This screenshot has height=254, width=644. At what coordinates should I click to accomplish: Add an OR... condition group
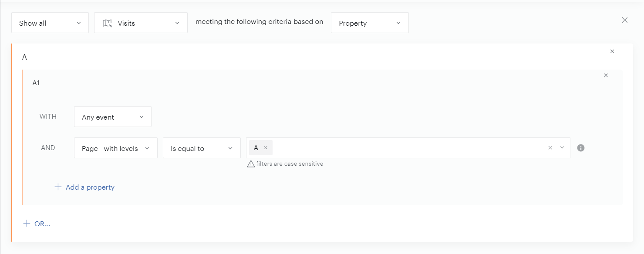42,224
